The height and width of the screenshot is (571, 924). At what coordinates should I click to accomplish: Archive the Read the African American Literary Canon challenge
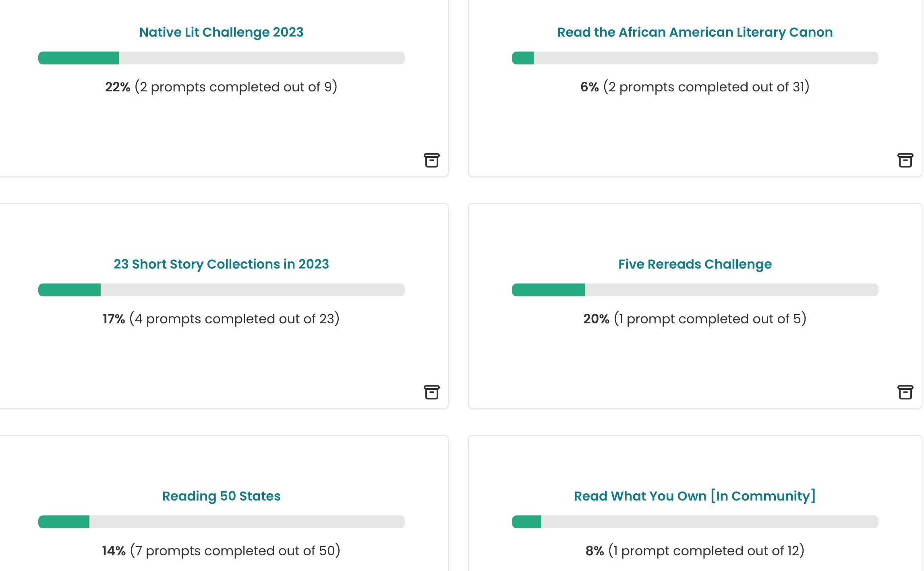pos(905,161)
